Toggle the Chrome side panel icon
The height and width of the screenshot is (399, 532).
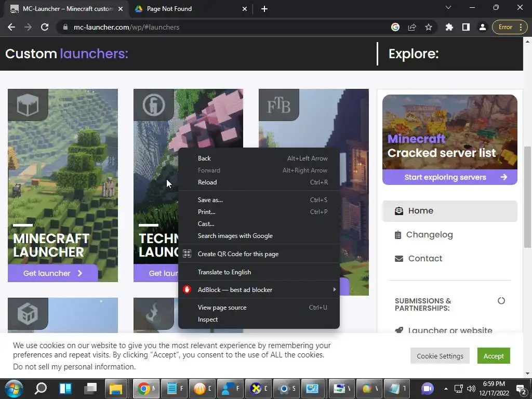pos(466,27)
